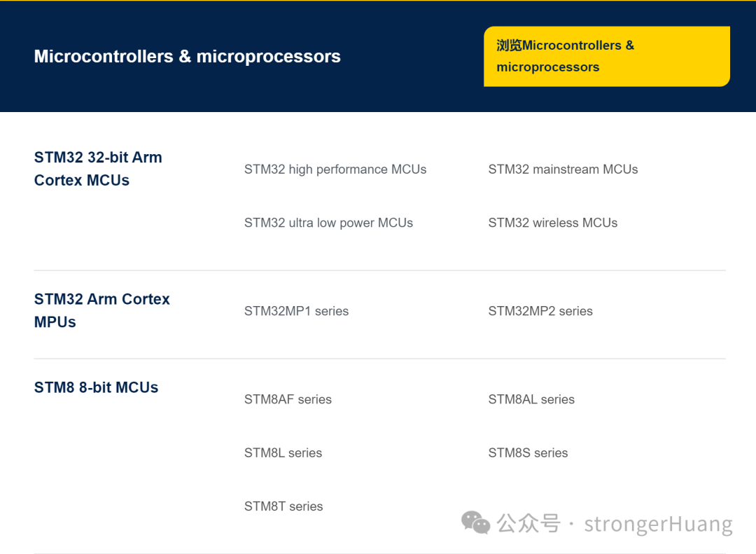This screenshot has width=756, height=554.
Task: Open STM8S series page
Action: [x=528, y=452]
